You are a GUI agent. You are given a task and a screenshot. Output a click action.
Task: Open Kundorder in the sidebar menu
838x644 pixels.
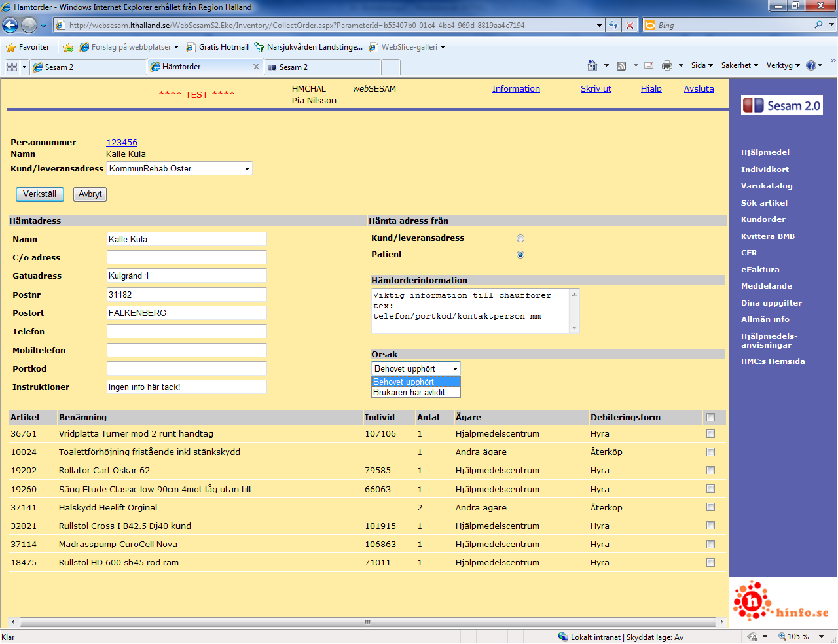pyautogui.click(x=763, y=219)
